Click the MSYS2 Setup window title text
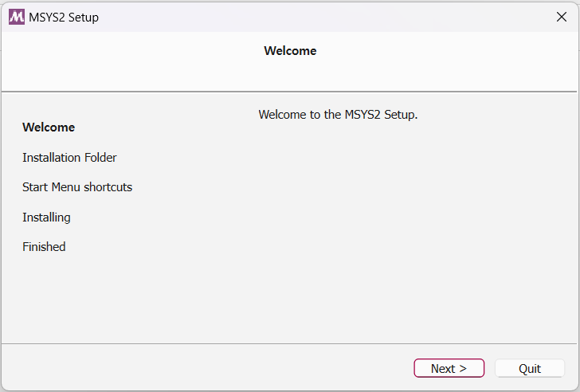Image resolution: width=580 pixels, height=392 pixels. [64, 18]
